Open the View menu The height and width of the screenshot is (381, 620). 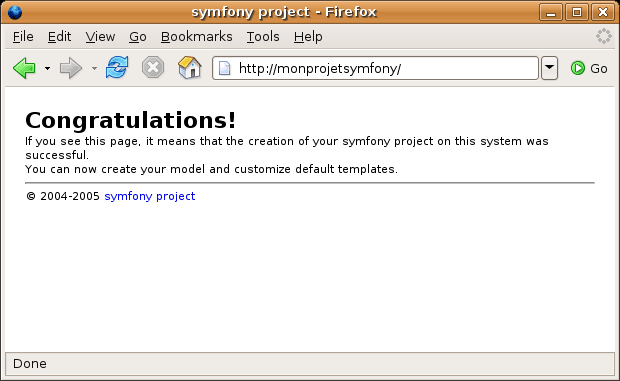[x=100, y=37]
